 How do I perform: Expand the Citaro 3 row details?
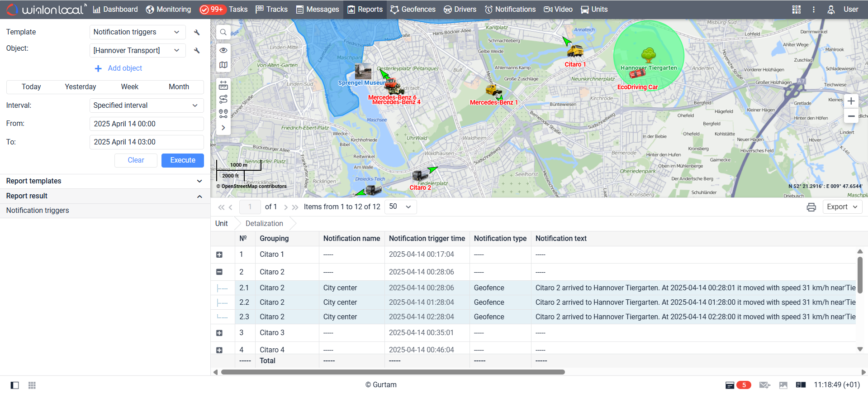click(219, 333)
